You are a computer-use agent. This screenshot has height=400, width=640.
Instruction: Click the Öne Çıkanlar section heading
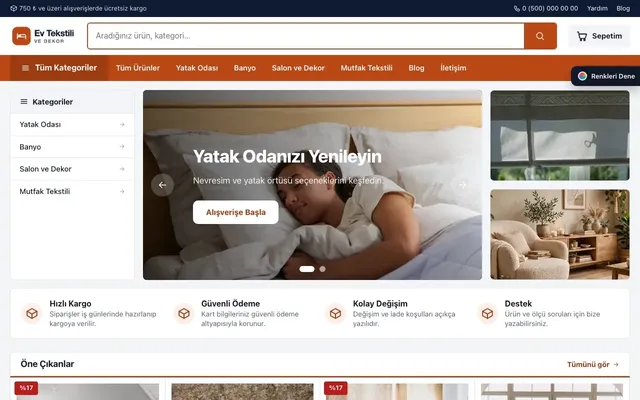coord(47,364)
